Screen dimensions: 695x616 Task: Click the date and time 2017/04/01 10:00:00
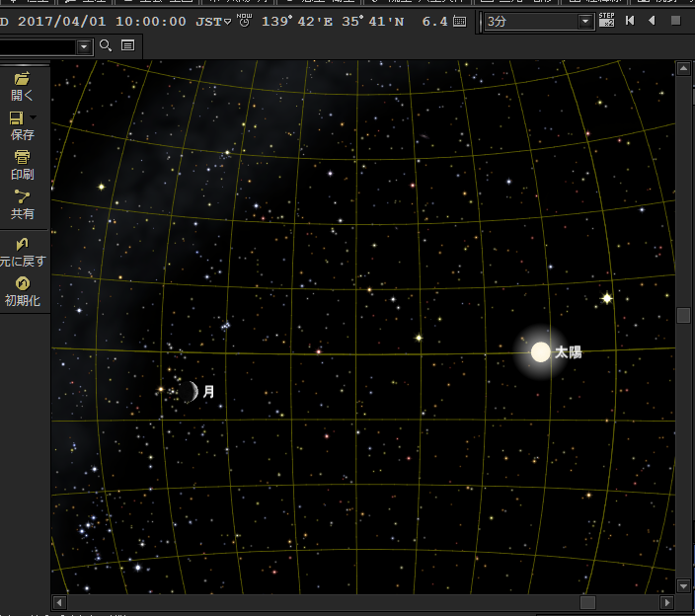(x=103, y=21)
